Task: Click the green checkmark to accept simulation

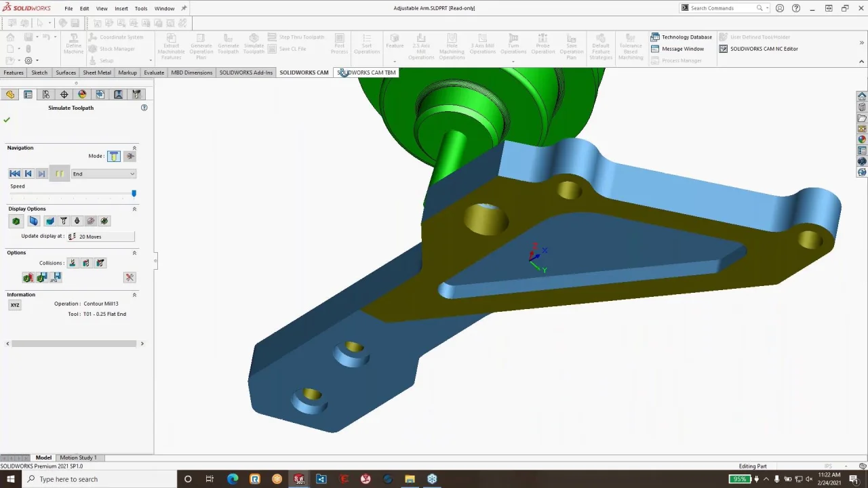Action: (7, 120)
